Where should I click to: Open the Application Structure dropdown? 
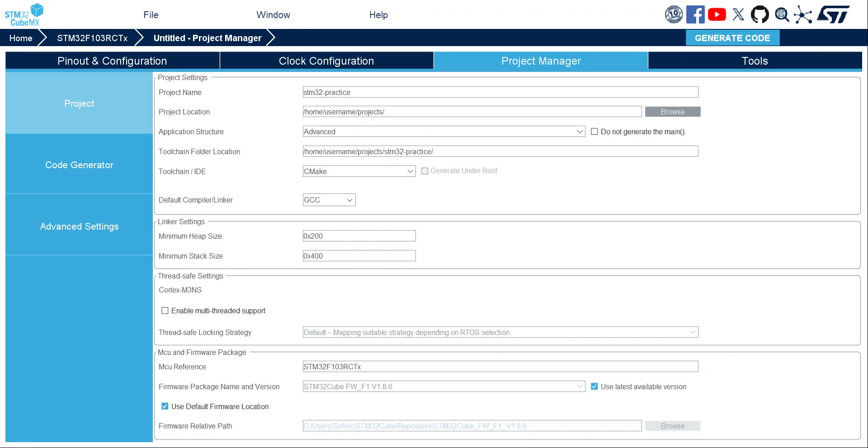coord(580,132)
